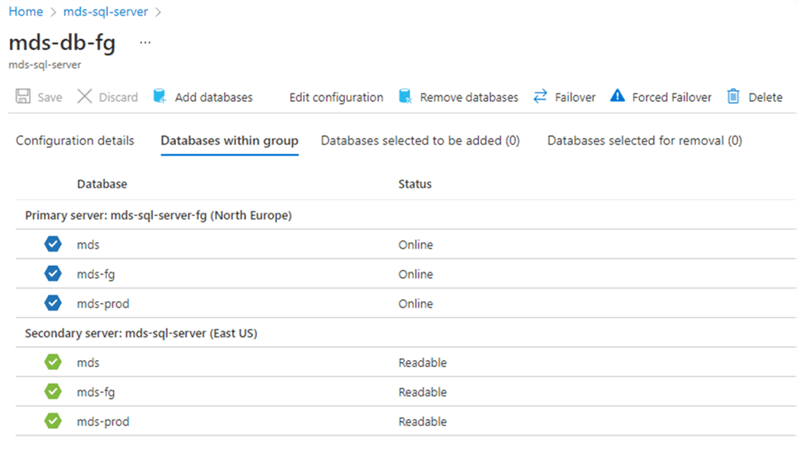797x458 pixels.
Task: Click the Status column header
Action: [x=415, y=184]
